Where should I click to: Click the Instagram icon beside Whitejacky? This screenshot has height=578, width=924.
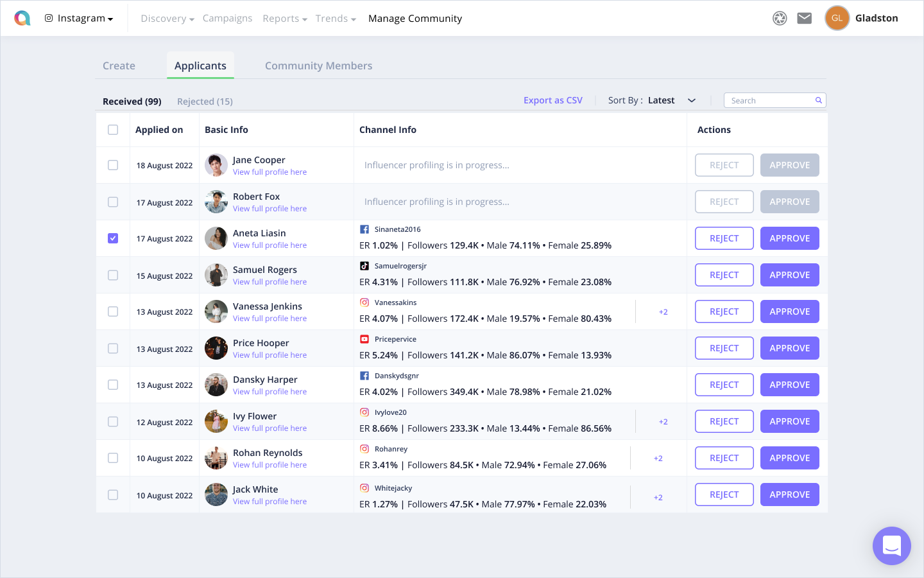(x=364, y=488)
